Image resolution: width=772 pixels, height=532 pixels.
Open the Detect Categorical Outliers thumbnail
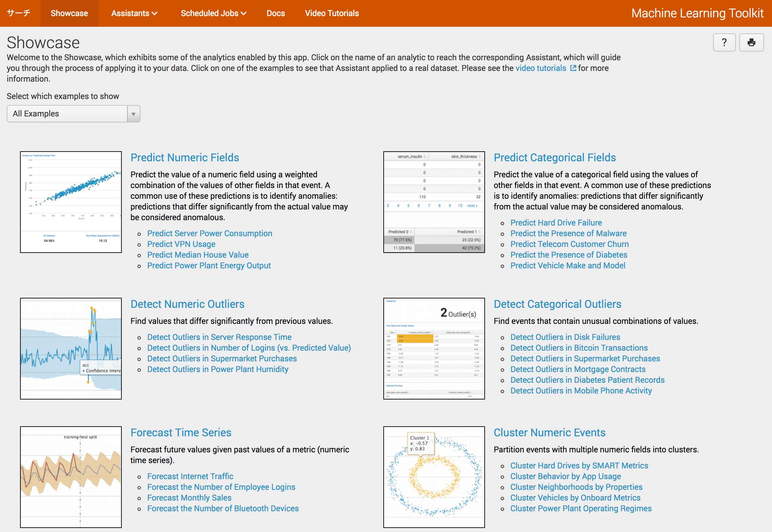[434, 349]
